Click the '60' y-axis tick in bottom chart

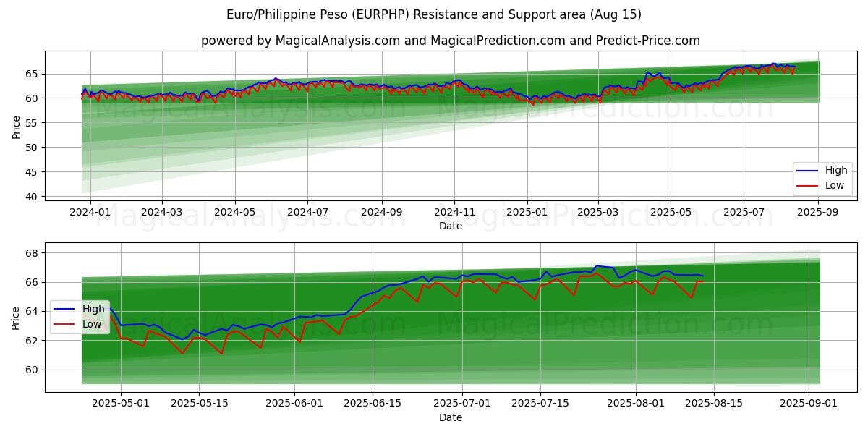[33, 370]
